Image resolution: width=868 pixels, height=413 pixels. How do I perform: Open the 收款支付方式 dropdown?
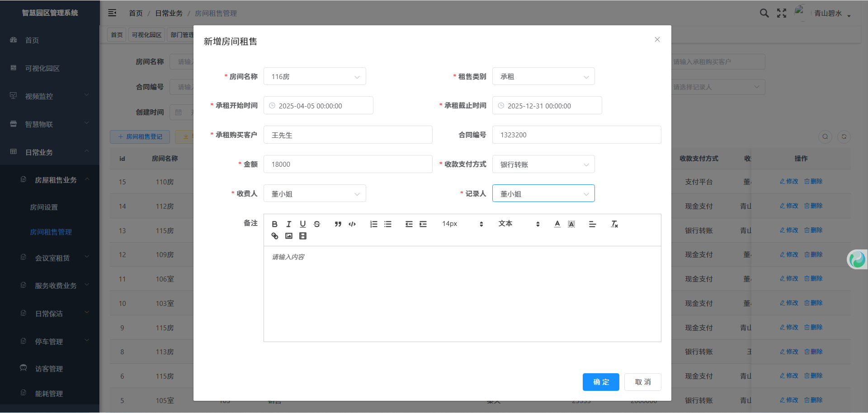click(543, 164)
